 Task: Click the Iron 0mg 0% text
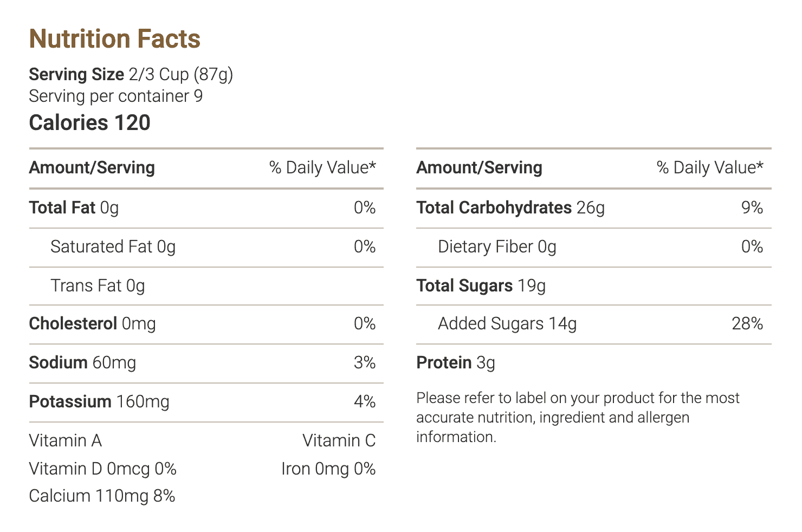[x=329, y=469]
